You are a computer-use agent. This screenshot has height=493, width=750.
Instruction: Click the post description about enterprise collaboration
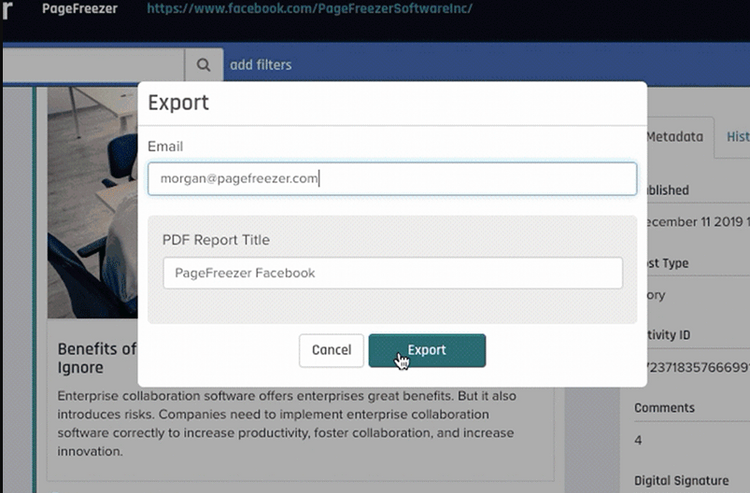[287, 424]
